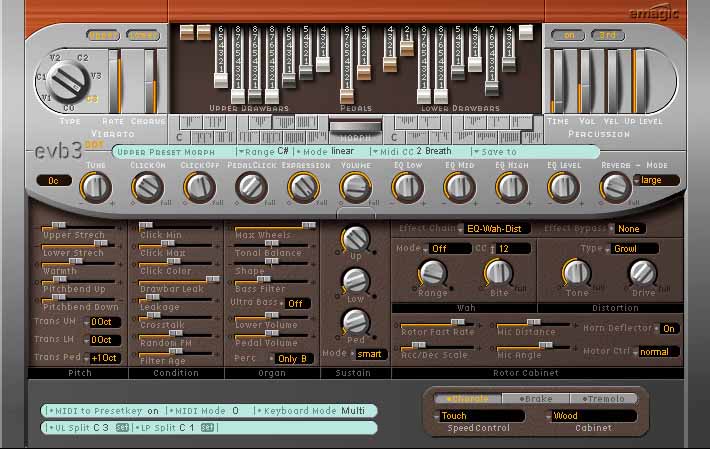Viewport: 710px width, 449px height.
Task: Click the Drawbar Leak slider
Action: [176, 279]
